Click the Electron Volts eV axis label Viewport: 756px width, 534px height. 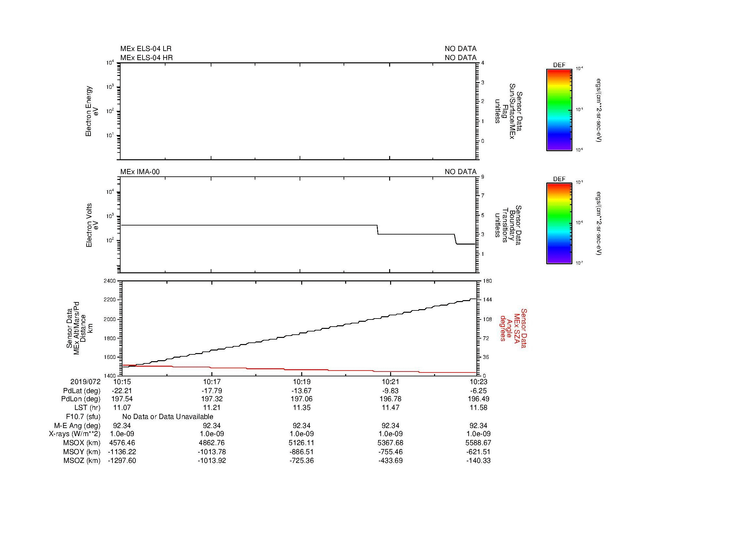coord(92,225)
